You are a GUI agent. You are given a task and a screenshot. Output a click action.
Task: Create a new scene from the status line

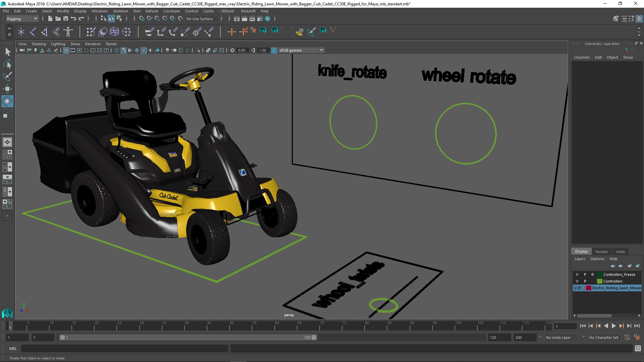click(x=50, y=19)
